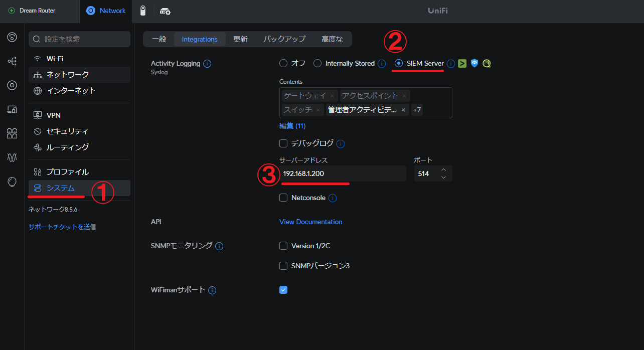The width and height of the screenshot is (644, 350).
Task: Show info for WiFimanサポート
Action: pos(212,290)
